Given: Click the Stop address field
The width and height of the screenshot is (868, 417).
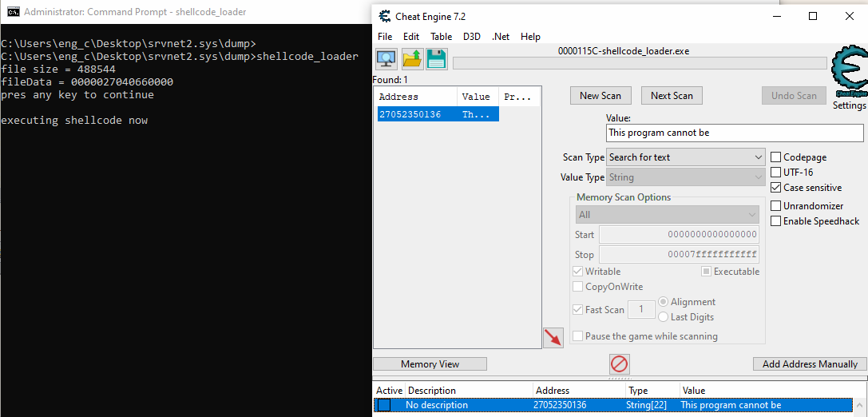Looking at the screenshot, I should pyautogui.click(x=679, y=255).
